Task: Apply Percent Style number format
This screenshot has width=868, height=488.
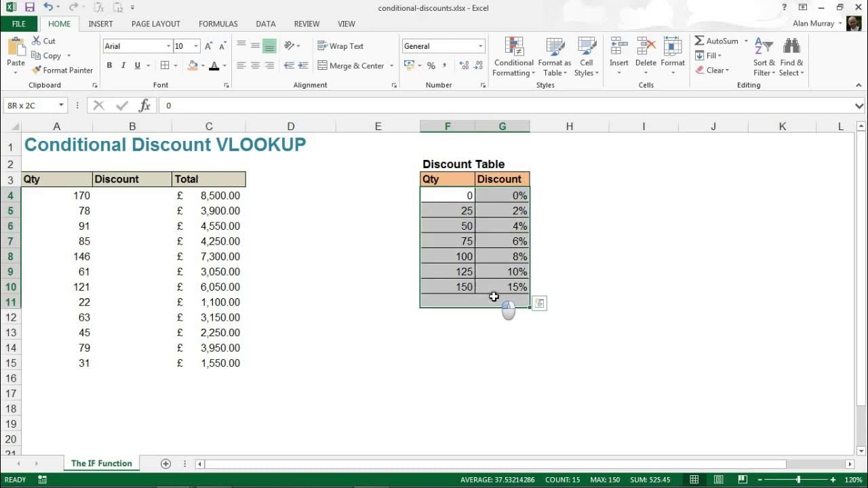Action: [432, 66]
